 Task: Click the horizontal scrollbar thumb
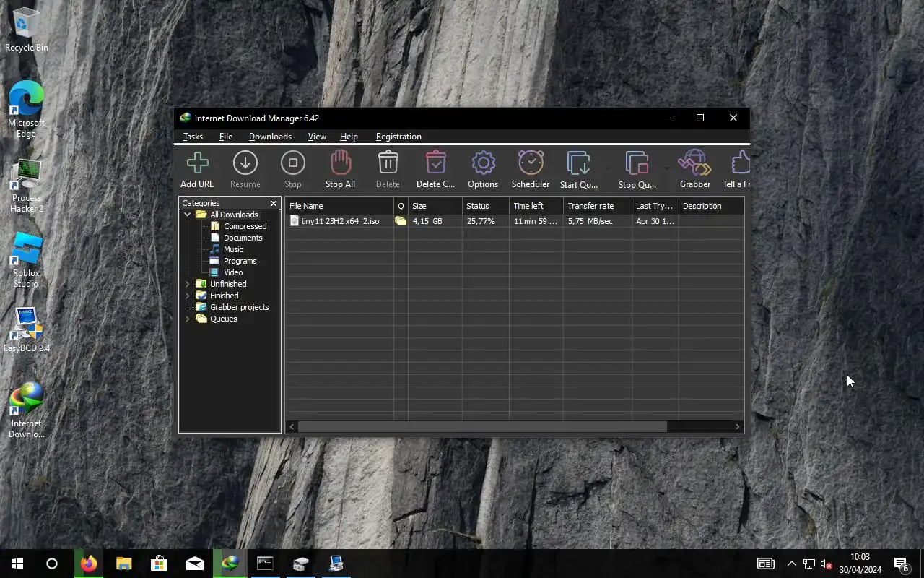click(x=482, y=427)
